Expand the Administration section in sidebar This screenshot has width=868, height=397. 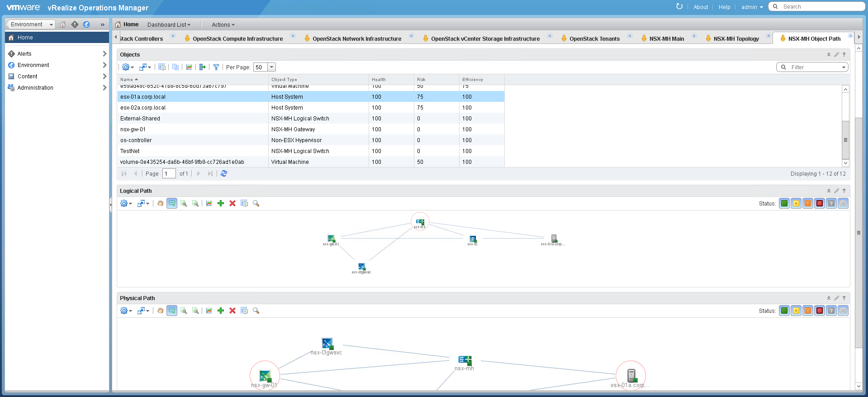[x=104, y=88]
